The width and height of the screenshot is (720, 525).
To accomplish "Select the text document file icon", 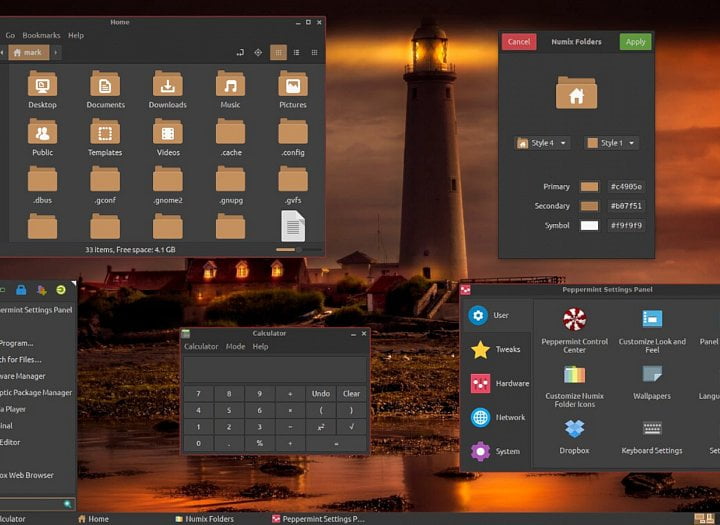I will pos(293,226).
